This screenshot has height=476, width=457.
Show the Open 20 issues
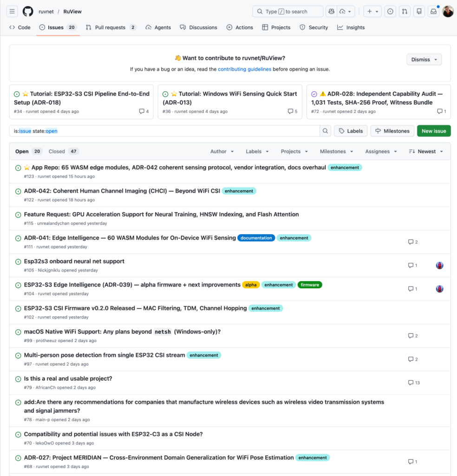tap(28, 152)
